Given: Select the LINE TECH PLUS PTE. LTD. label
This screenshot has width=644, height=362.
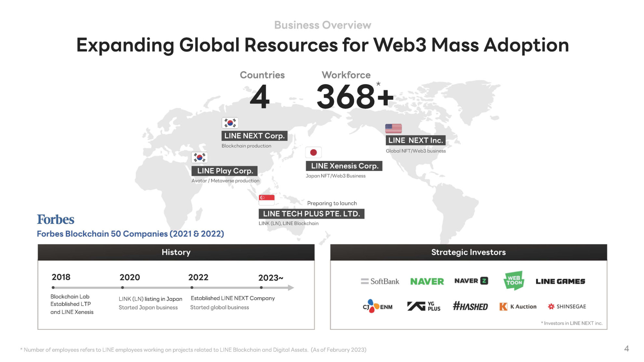Looking at the screenshot, I should pyautogui.click(x=311, y=214).
